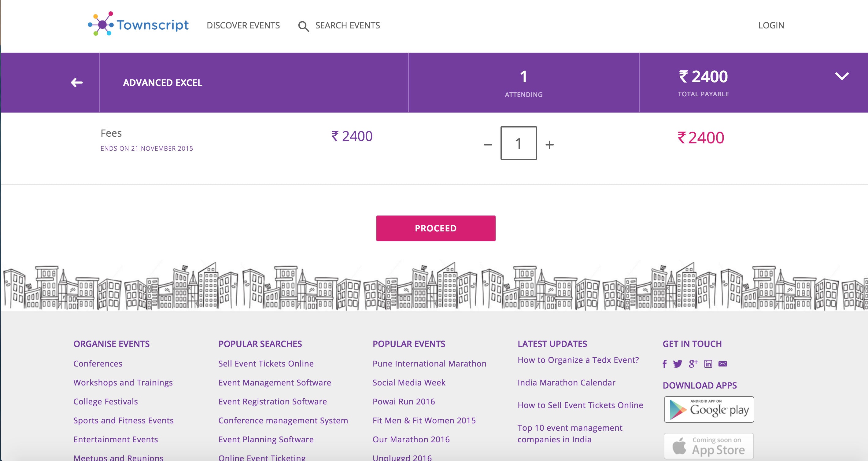Open Pune International Marathon link
This screenshot has height=461, width=868.
(429, 363)
